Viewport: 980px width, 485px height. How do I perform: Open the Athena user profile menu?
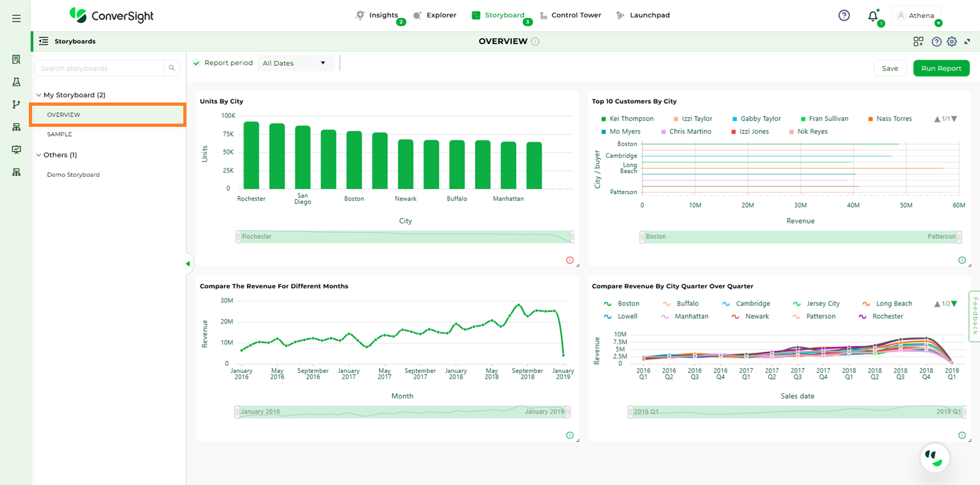916,16
